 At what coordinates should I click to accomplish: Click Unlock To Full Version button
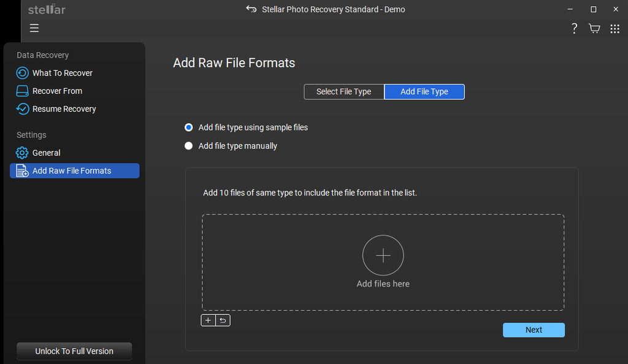point(74,351)
